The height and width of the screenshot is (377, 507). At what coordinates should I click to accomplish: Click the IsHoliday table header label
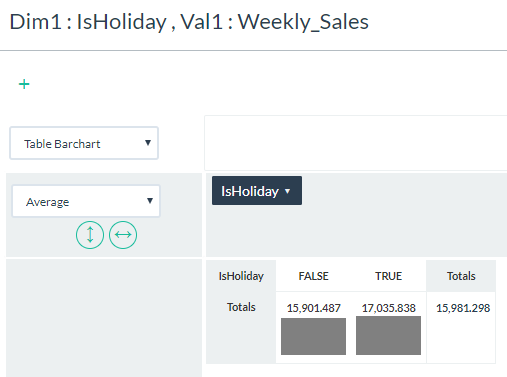click(241, 276)
